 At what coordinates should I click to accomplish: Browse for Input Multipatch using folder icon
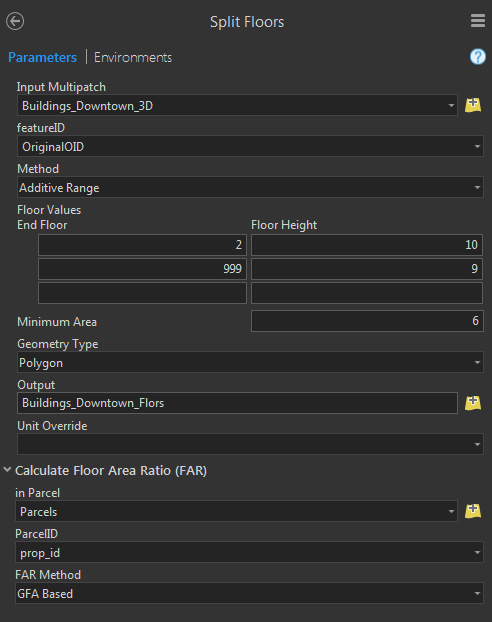tap(473, 105)
